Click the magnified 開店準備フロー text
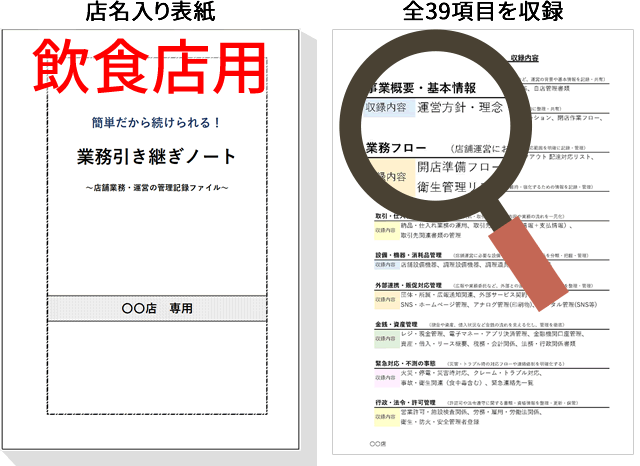Screen dimensions: 640x466 [456, 166]
